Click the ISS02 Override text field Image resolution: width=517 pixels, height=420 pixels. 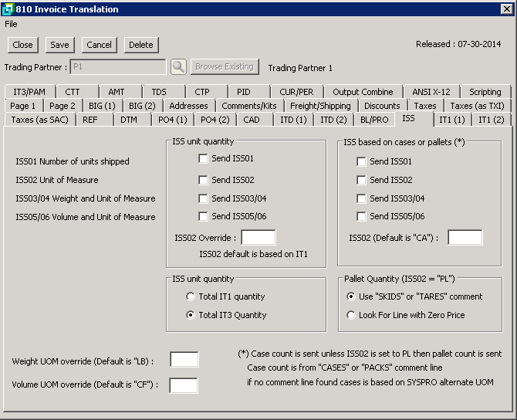pyautogui.click(x=258, y=238)
